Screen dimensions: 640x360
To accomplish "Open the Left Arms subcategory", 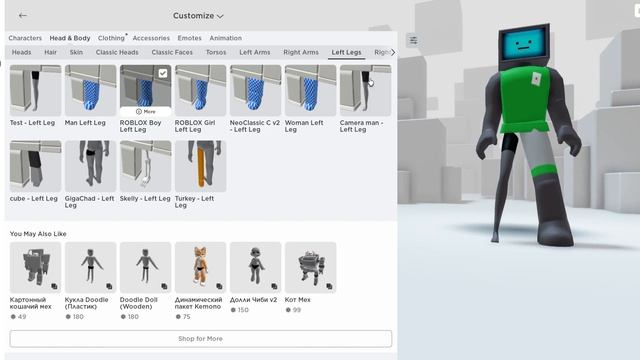I will (255, 52).
